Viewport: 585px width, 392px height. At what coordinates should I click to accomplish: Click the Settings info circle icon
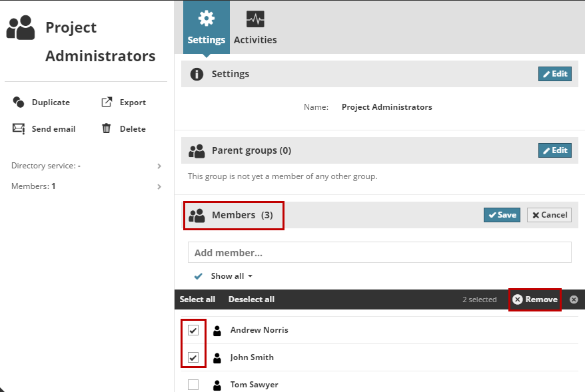[x=197, y=74]
